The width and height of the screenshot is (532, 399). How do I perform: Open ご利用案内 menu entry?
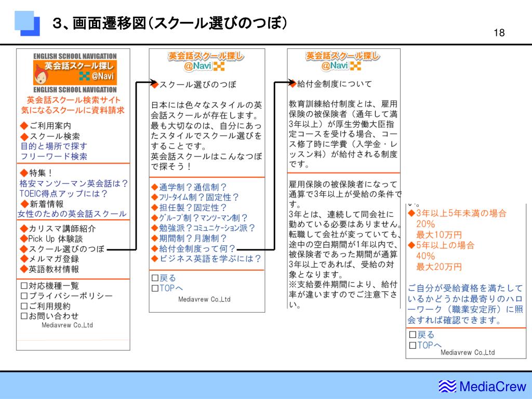coord(50,126)
